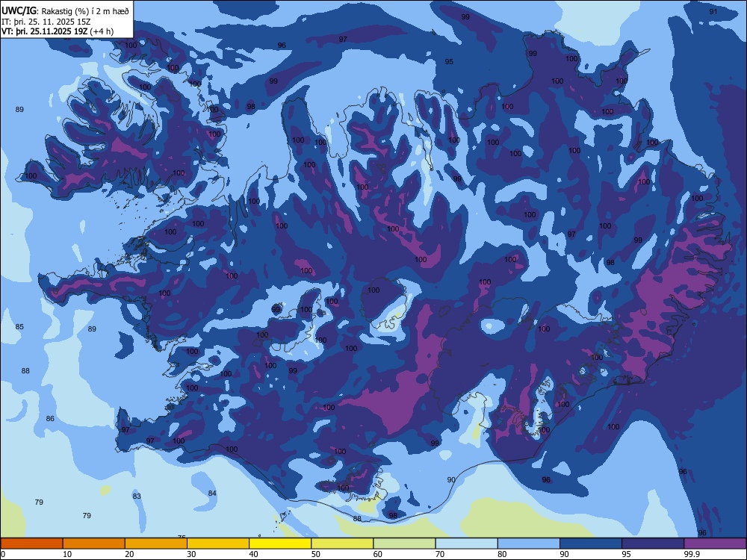Click the legend tick label '50'
Screen dimensions: 747x560
tap(315, 554)
